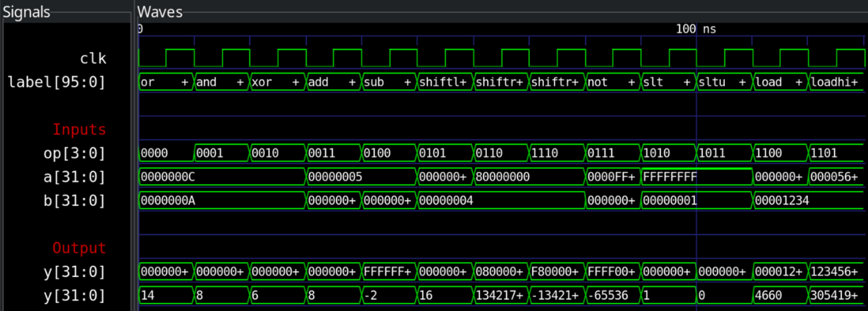Click y hex value FFFFFF+ segment

click(389, 272)
